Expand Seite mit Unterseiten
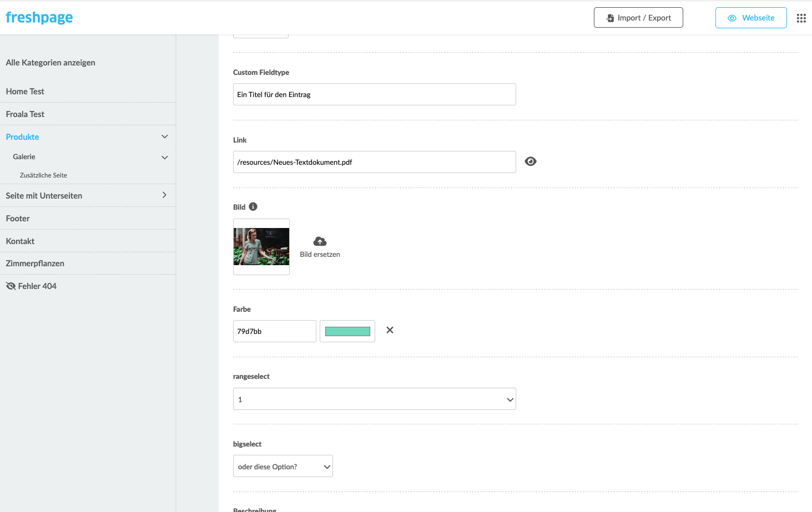812x512 pixels. pos(164,195)
